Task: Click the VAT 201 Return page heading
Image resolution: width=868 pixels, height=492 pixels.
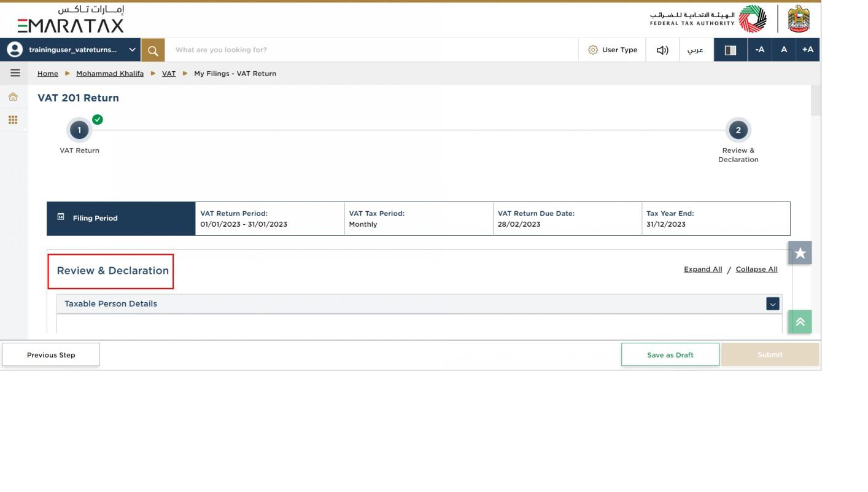Action: tap(78, 98)
